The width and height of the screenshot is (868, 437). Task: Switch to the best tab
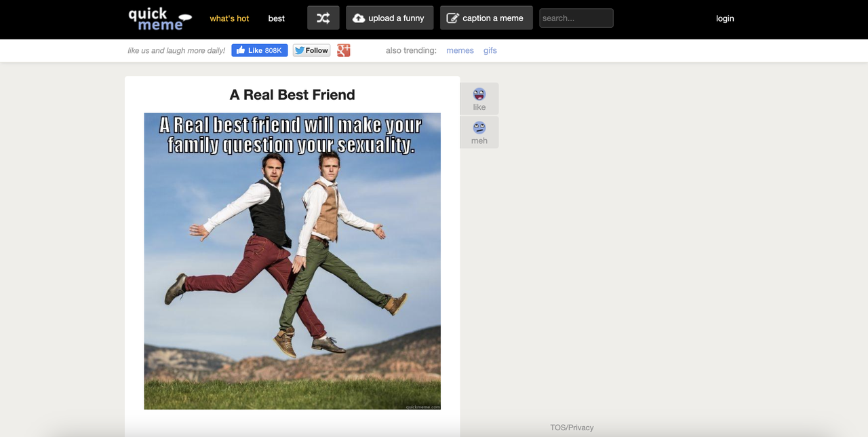click(277, 18)
